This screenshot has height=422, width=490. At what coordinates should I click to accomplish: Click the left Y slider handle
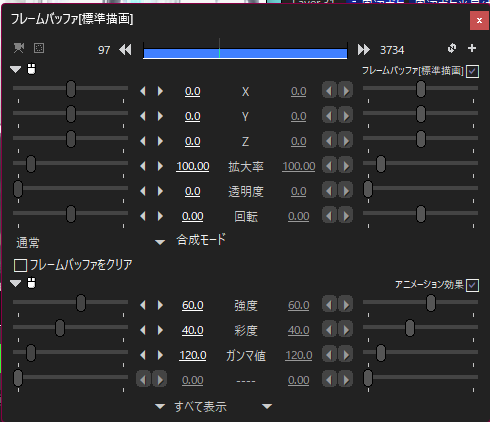pyautogui.click(x=71, y=114)
